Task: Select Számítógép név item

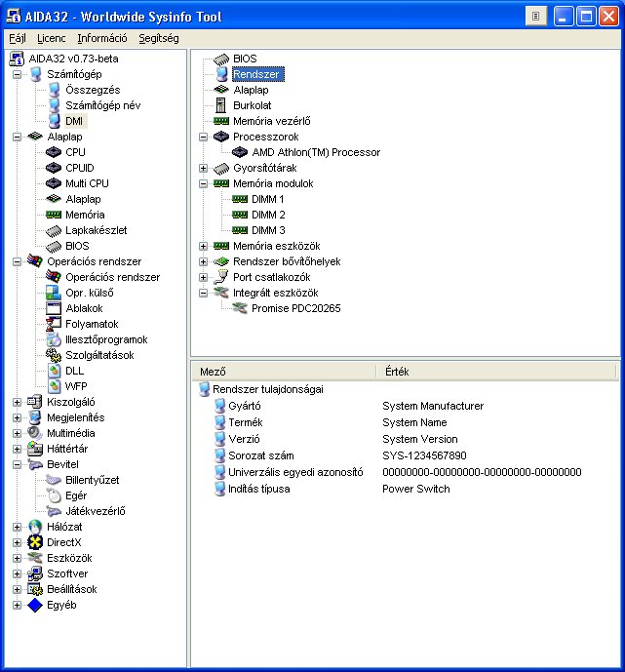Action: pos(102,105)
